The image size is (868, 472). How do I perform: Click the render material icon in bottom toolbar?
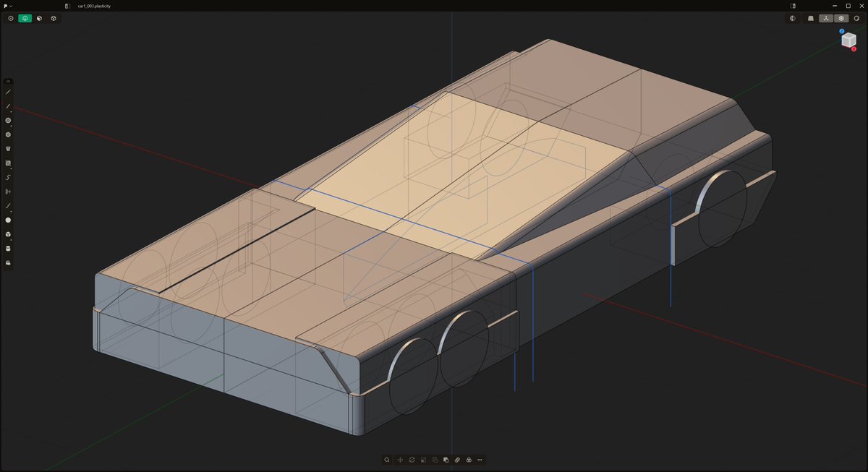point(469,460)
